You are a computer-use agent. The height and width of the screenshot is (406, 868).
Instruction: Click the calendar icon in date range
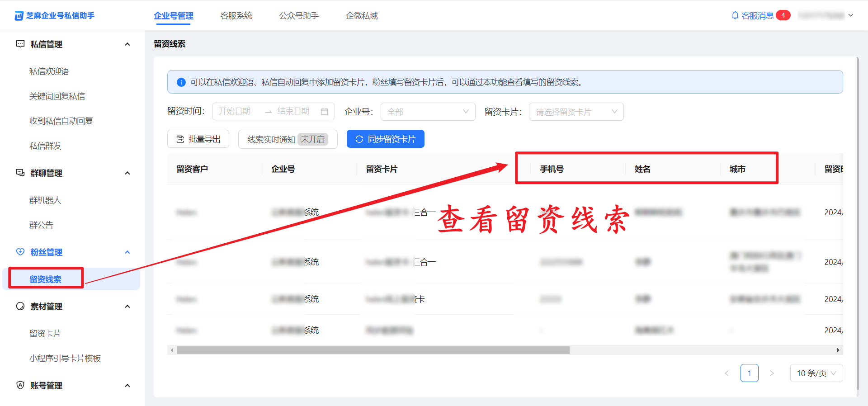tap(325, 112)
